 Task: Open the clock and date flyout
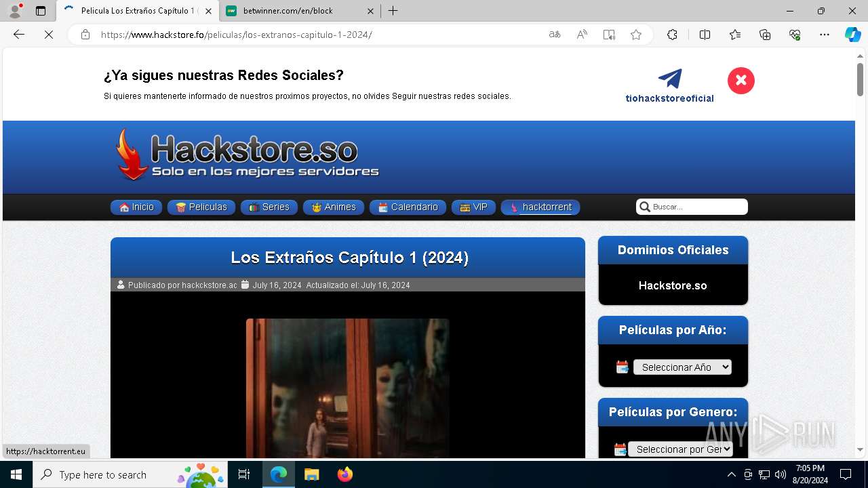pyautogui.click(x=810, y=474)
